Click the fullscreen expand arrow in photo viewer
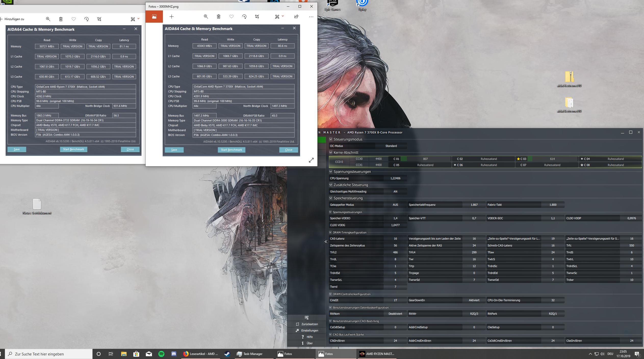 pyautogui.click(x=311, y=160)
